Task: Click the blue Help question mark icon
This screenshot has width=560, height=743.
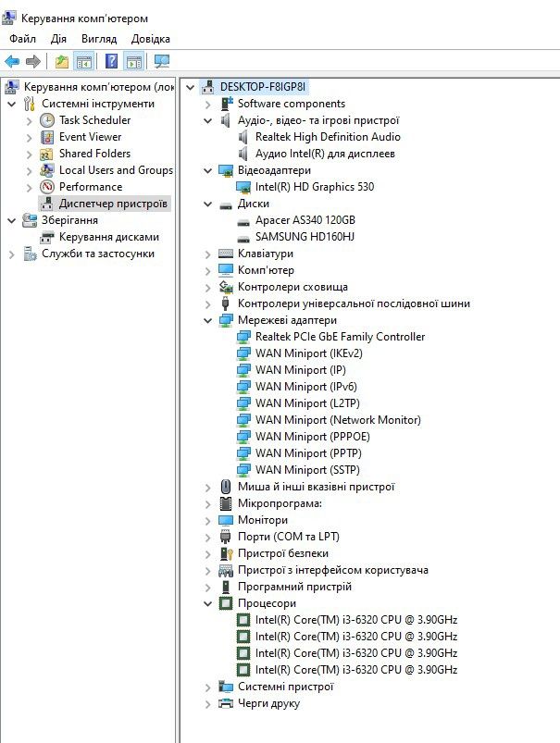Action: [x=111, y=61]
